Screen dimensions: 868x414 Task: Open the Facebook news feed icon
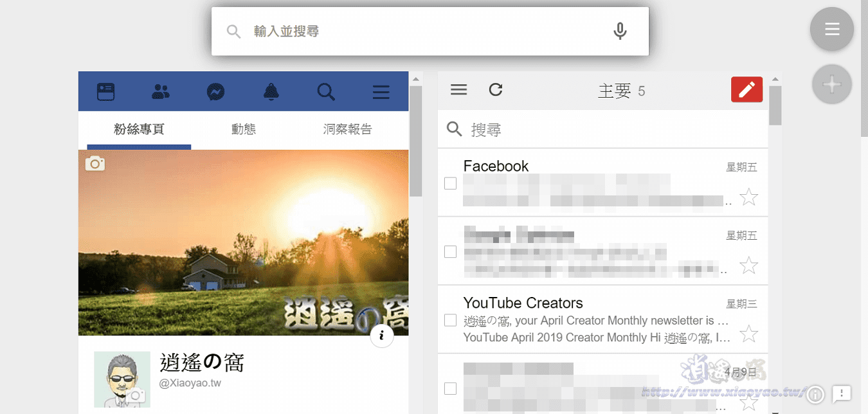(x=105, y=92)
